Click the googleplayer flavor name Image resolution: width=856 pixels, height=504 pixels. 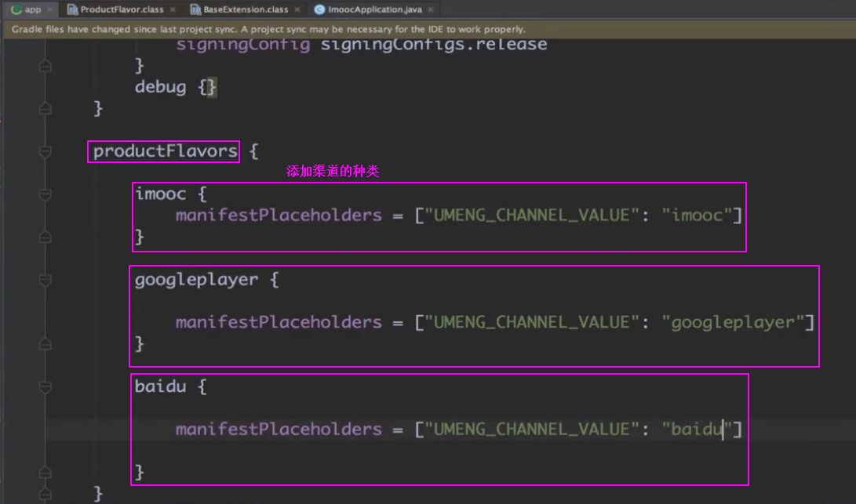point(196,280)
